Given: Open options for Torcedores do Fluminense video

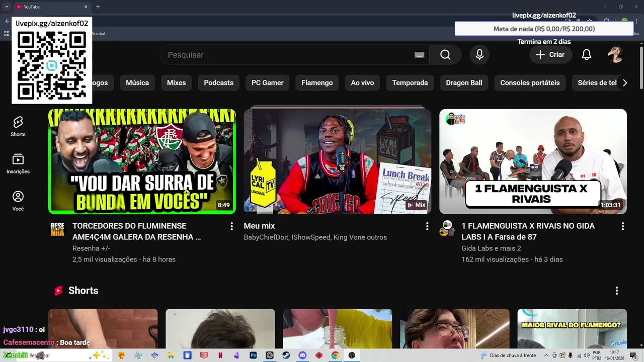Looking at the screenshot, I should click(231, 226).
